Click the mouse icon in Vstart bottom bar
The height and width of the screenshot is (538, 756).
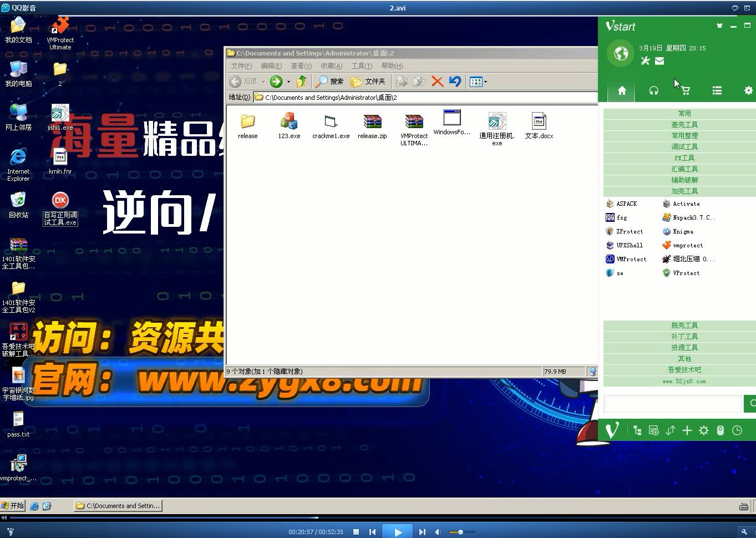pos(721,430)
